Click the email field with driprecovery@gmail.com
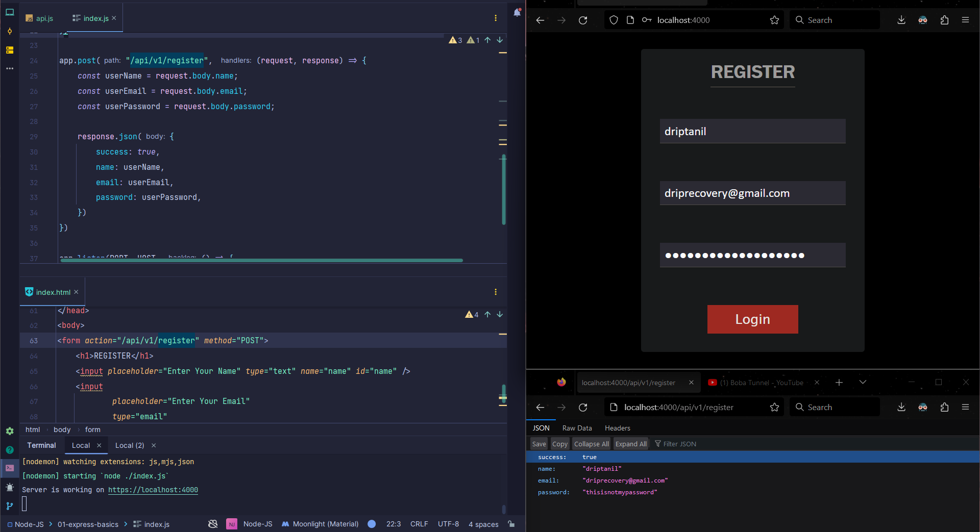Screen dimensions: 980x532 [x=752, y=193]
